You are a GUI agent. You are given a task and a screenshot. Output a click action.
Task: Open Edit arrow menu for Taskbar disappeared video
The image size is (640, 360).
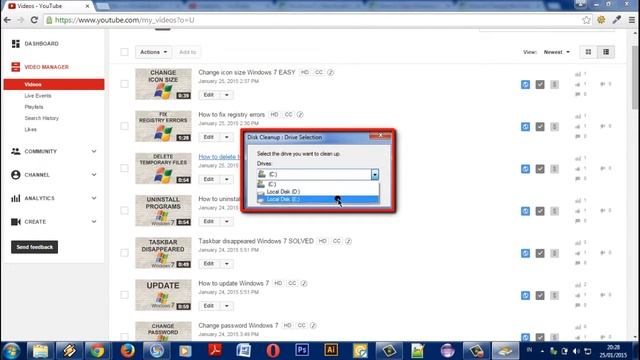click(x=227, y=263)
